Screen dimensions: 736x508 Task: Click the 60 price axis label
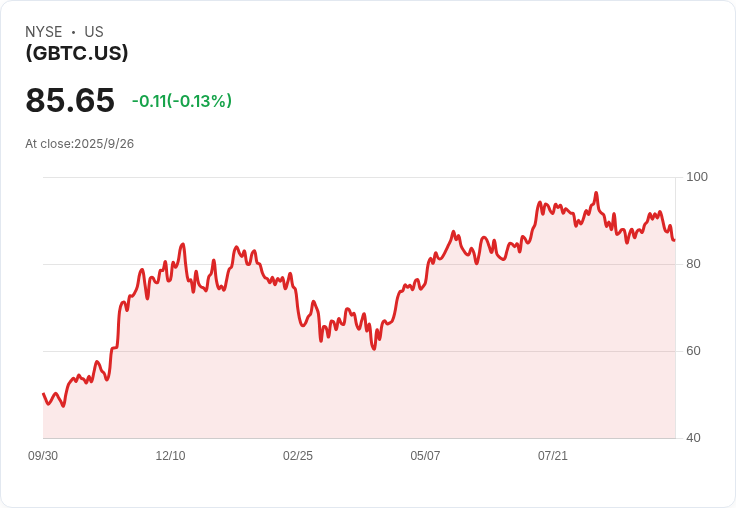click(693, 351)
